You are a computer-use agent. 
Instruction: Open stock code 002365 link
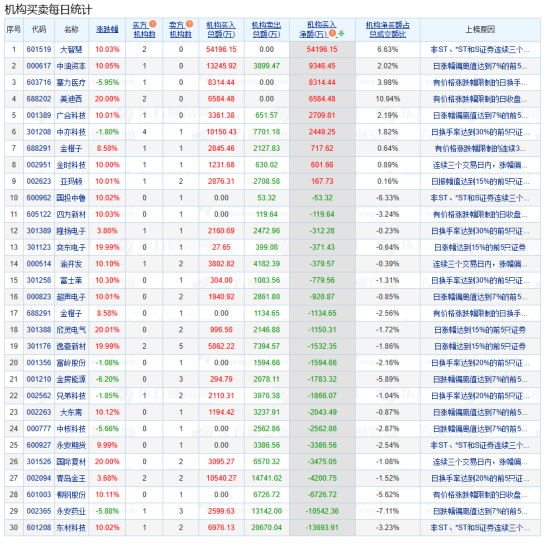[x=39, y=511]
